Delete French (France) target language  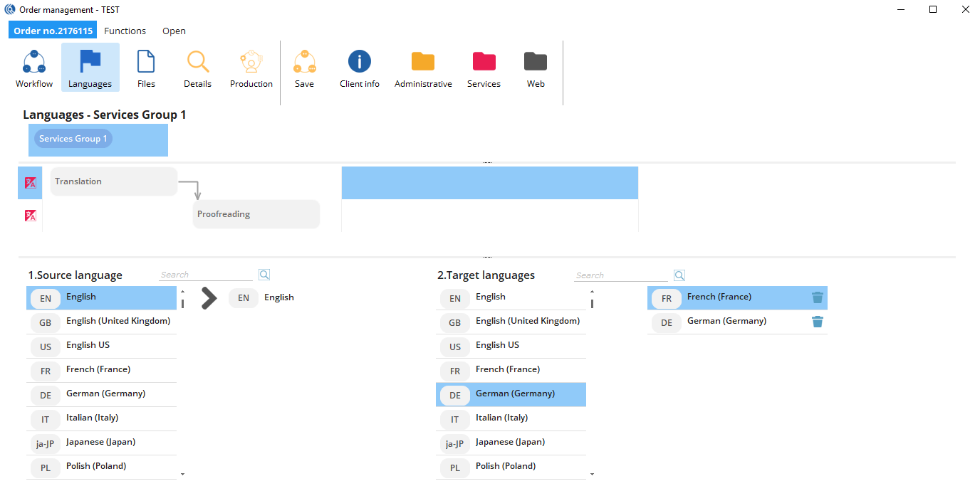(818, 298)
